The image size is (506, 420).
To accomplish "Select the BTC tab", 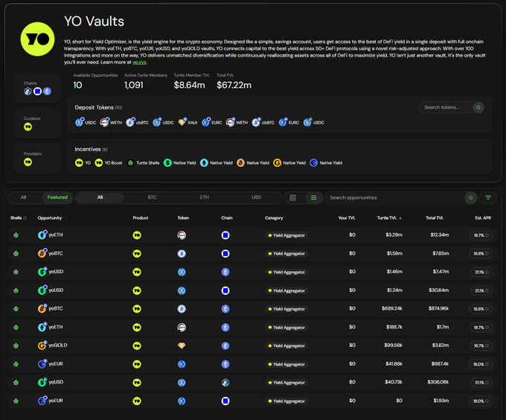I will (152, 197).
